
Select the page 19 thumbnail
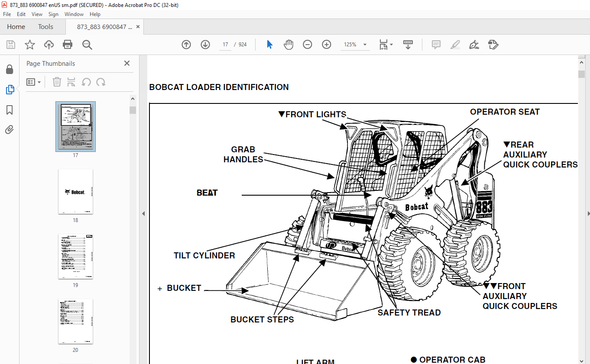click(75, 257)
